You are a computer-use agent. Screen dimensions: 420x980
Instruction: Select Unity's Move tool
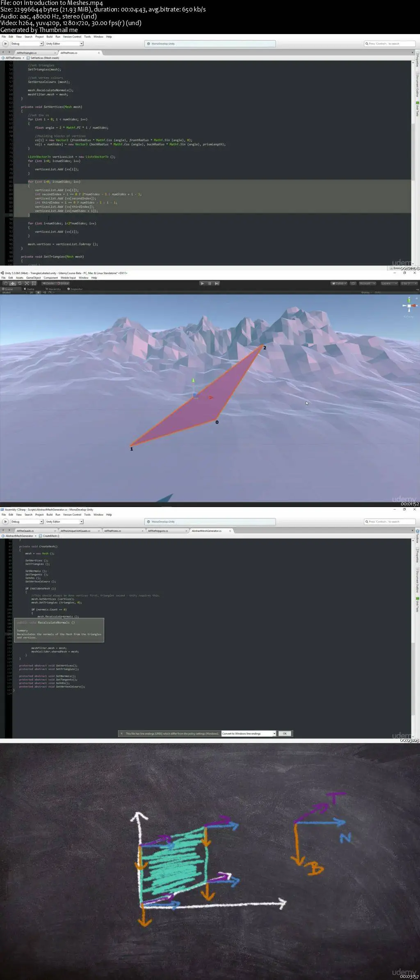13,283
